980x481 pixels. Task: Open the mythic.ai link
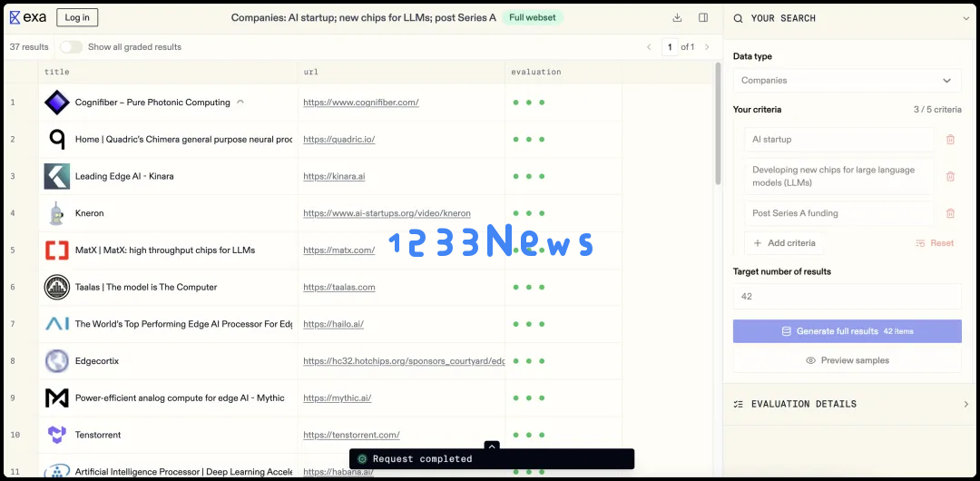click(x=337, y=398)
